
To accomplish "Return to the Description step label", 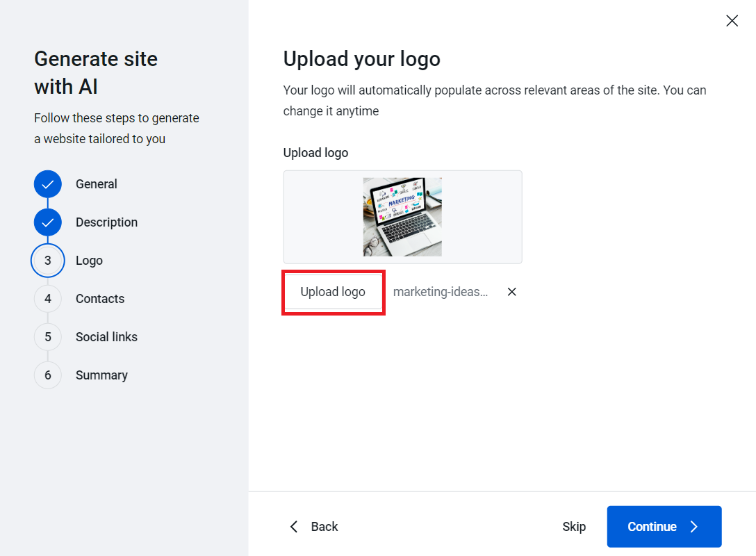I will pos(106,222).
